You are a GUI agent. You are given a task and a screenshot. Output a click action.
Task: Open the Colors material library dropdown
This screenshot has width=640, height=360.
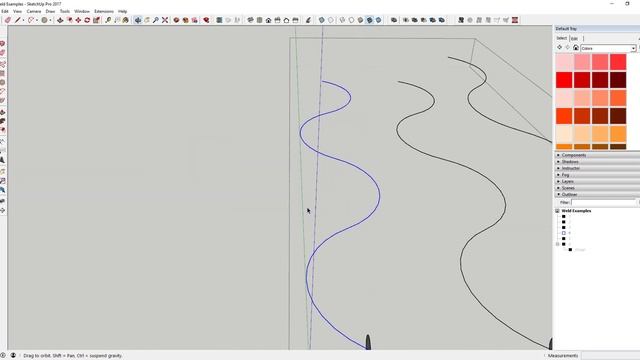608,48
